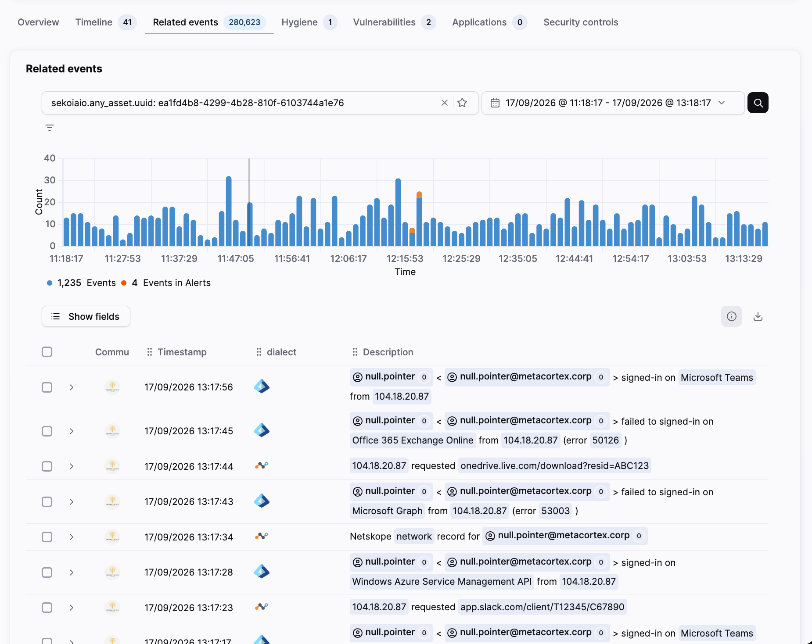Screen dimensions: 812x644
Task: Check the box for the 13:17:34 event
Action: [x=47, y=537]
